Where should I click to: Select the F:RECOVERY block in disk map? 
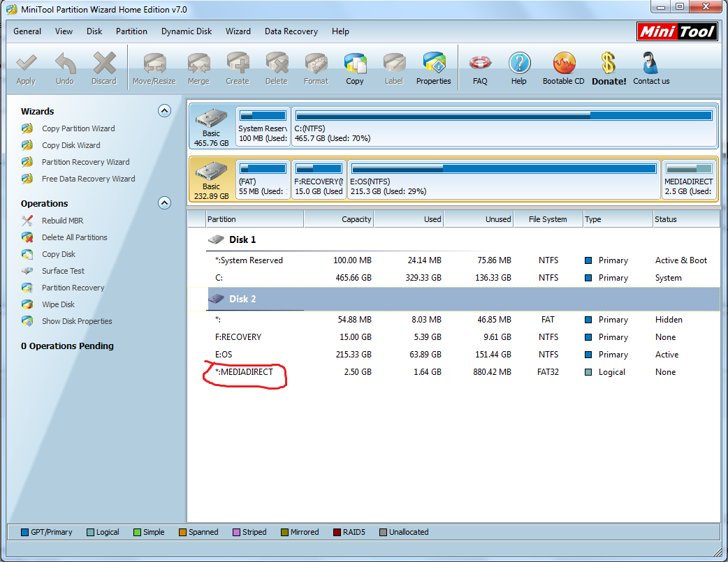click(319, 179)
